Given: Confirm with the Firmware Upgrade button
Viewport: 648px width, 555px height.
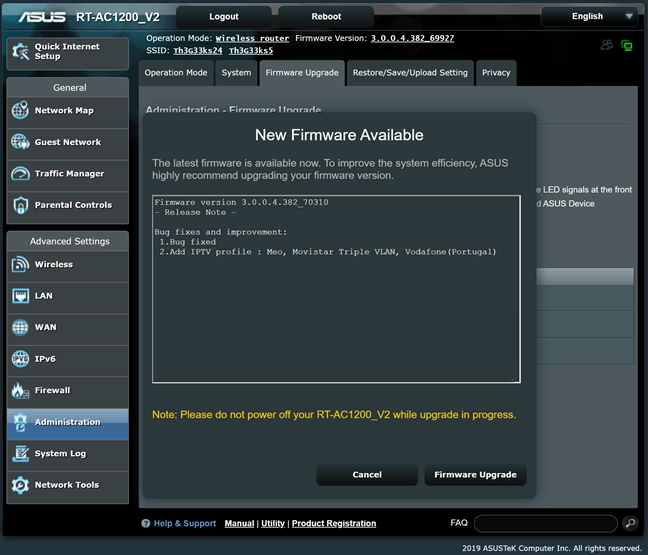Looking at the screenshot, I should pyautogui.click(x=475, y=474).
